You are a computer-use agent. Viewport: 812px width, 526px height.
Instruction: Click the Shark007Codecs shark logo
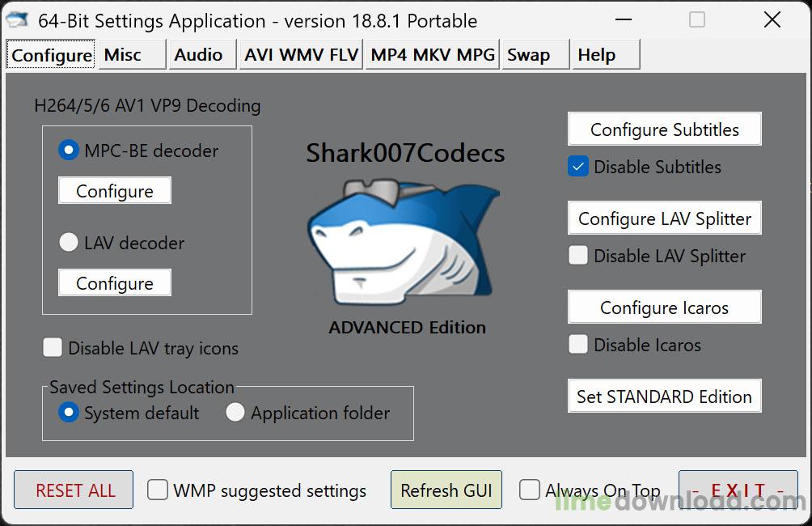click(404, 243)
